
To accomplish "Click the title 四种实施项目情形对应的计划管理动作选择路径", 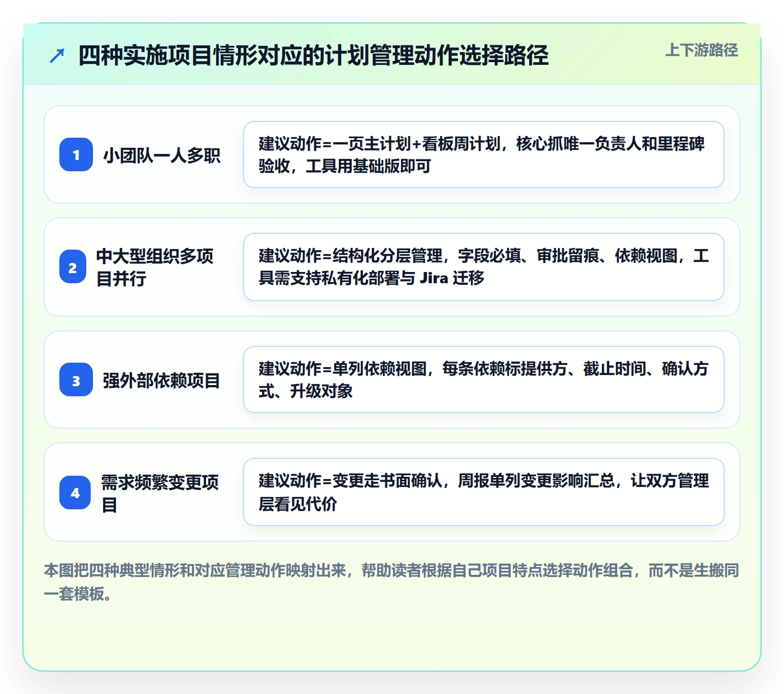I will [313, 55].
